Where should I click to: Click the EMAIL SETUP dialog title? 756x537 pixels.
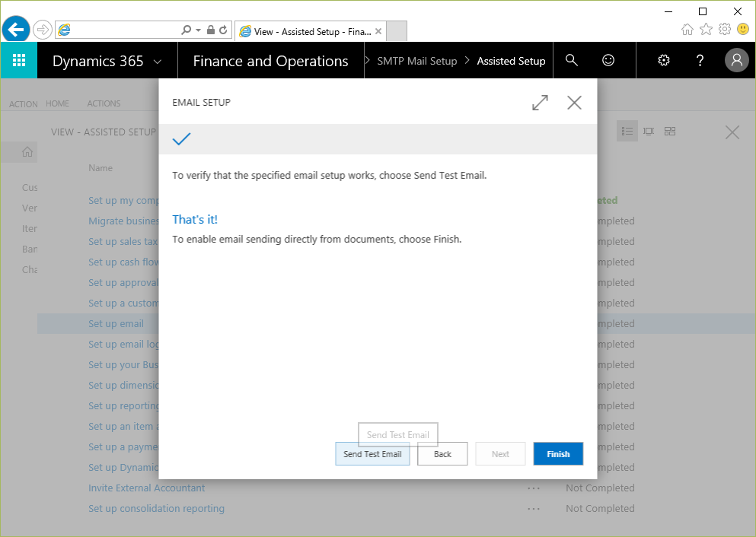[x=202, y=102]
